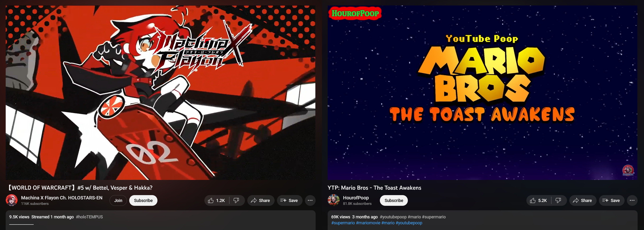Subscribe to the HourofPoop channel
Viewport: 644px width, 230px height.
coord(394,201)
